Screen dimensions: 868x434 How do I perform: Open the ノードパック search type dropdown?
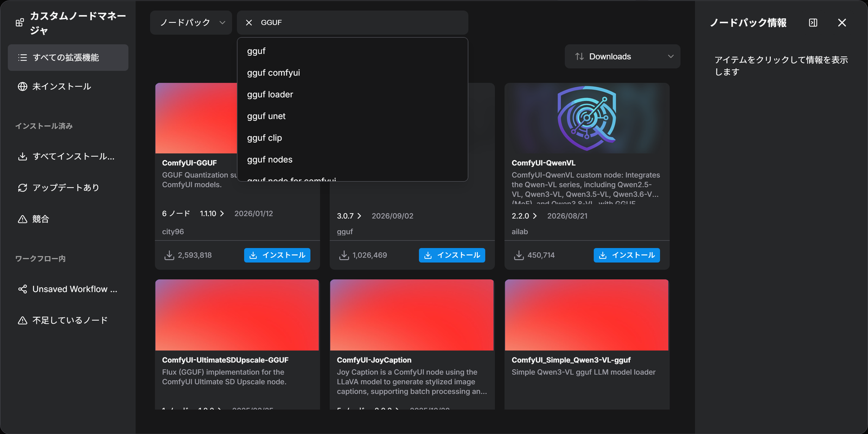pos(191,23)
